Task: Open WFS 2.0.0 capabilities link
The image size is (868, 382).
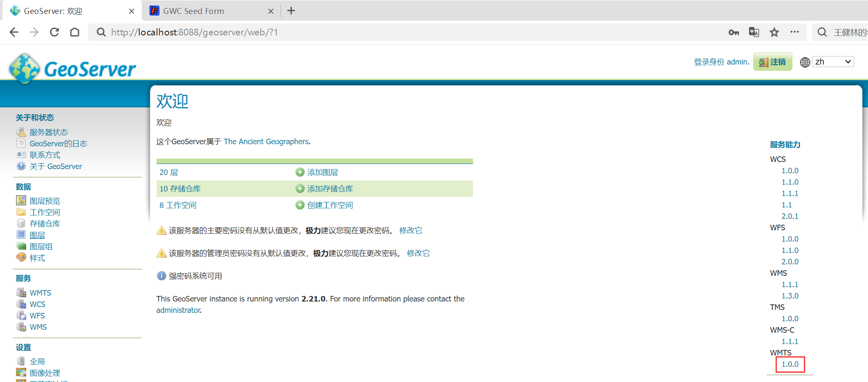Action: point(790,261)
